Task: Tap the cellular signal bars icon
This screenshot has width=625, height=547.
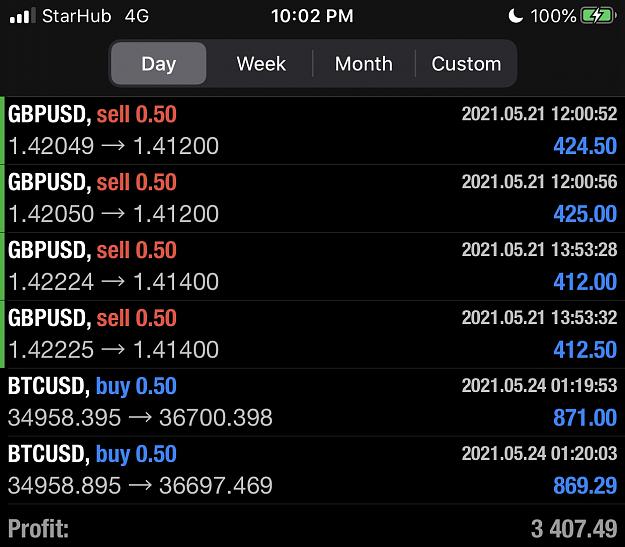Action: point(22,16)
